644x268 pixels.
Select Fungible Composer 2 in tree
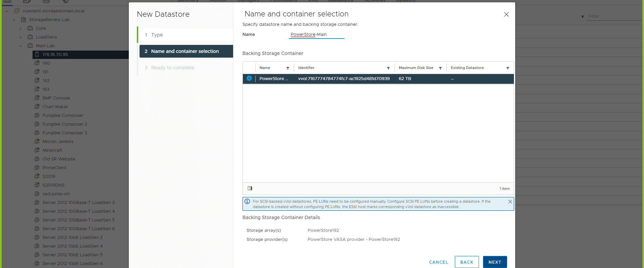pyautogui.click(x=65, y=124)
